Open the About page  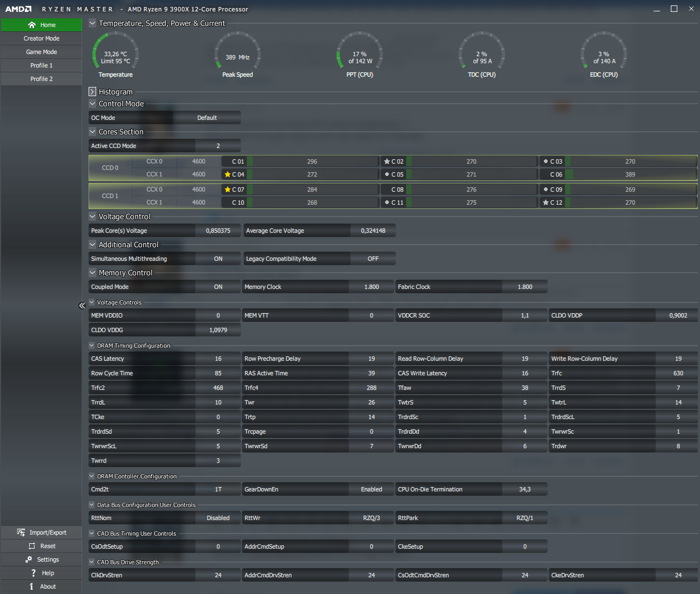(x=42, y=586)
